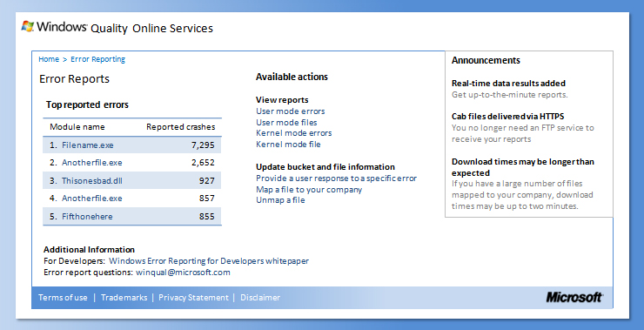Click Get up-to-the-minute reports text

tap(510, 95)
